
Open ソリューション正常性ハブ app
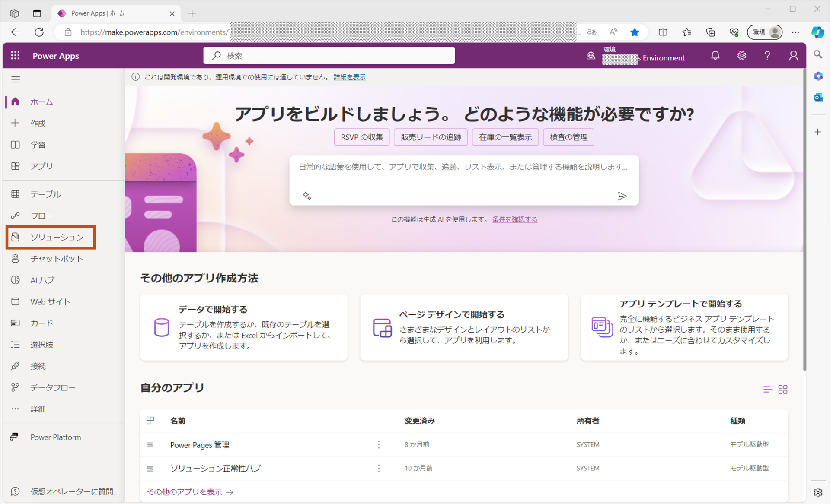point(215,468)
